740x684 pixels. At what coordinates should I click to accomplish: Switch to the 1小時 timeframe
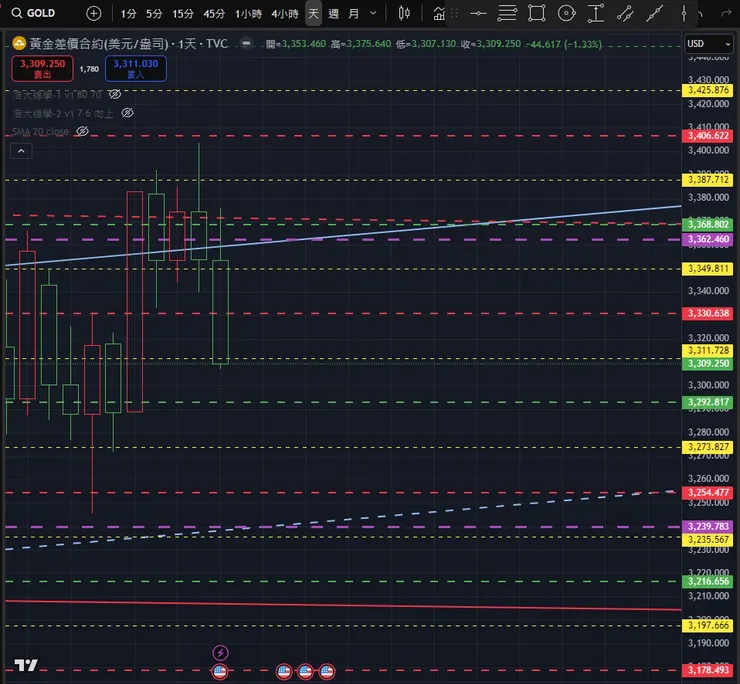[x=248, y=14]
